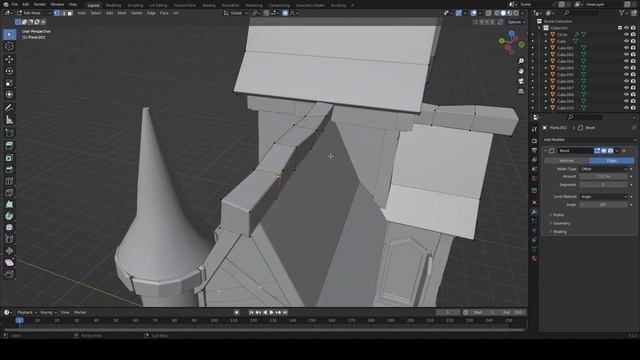Image resolution: width=640 pixels, height=360 pixels.
Task: Set bevel to affect Vertices
Action: (x=566, y=161)
